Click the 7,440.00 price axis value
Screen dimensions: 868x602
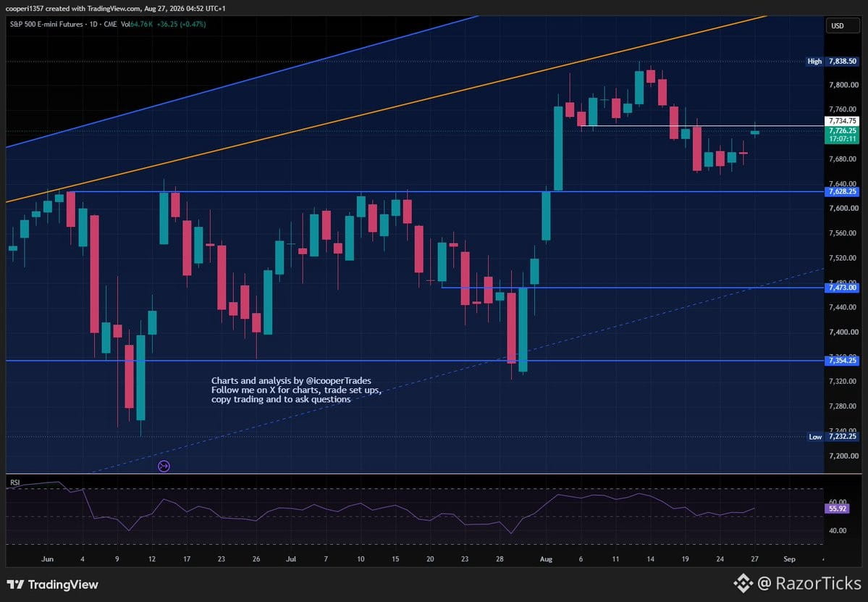843,307
